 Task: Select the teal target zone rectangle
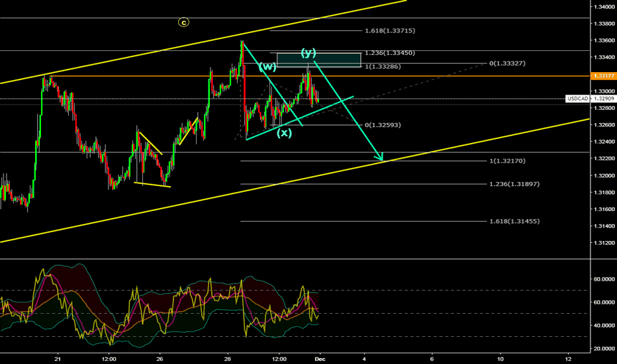point(318,60)
